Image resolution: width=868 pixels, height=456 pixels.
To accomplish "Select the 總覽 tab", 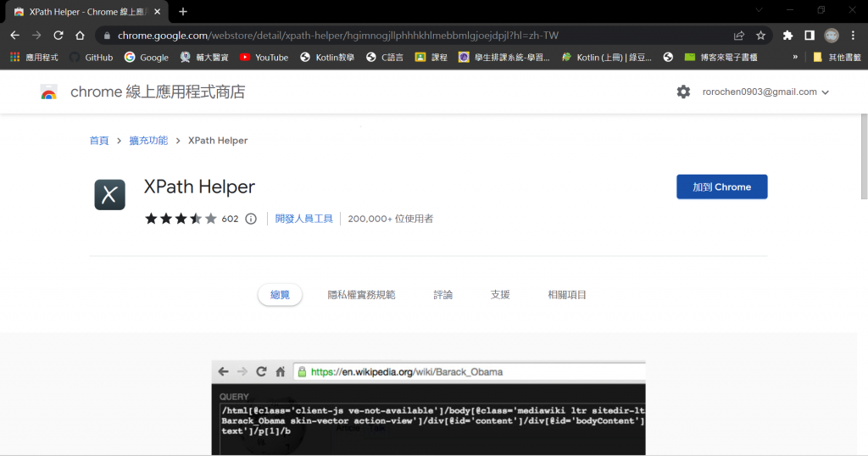I will pyautogui.click(x=280, y=295).
